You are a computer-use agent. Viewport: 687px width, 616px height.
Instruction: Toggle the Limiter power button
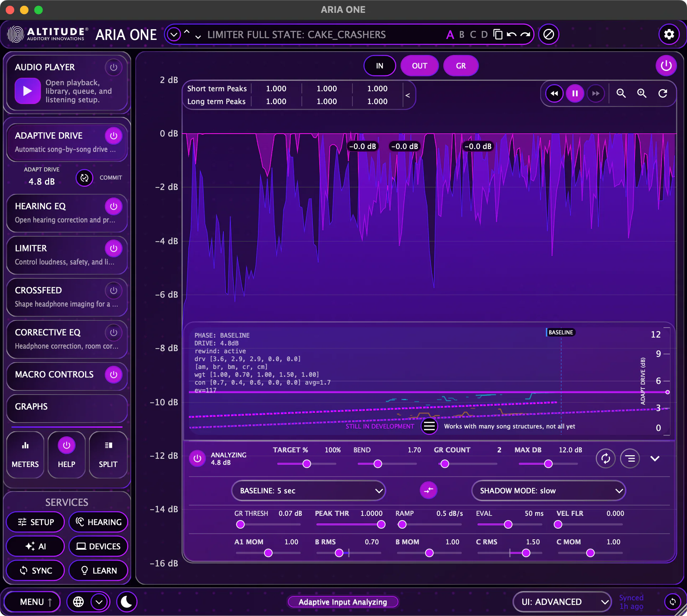(x=114, y=248)
